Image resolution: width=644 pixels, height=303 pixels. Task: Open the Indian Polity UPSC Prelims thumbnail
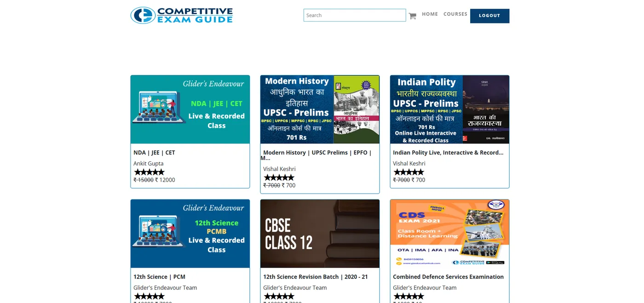449,109
